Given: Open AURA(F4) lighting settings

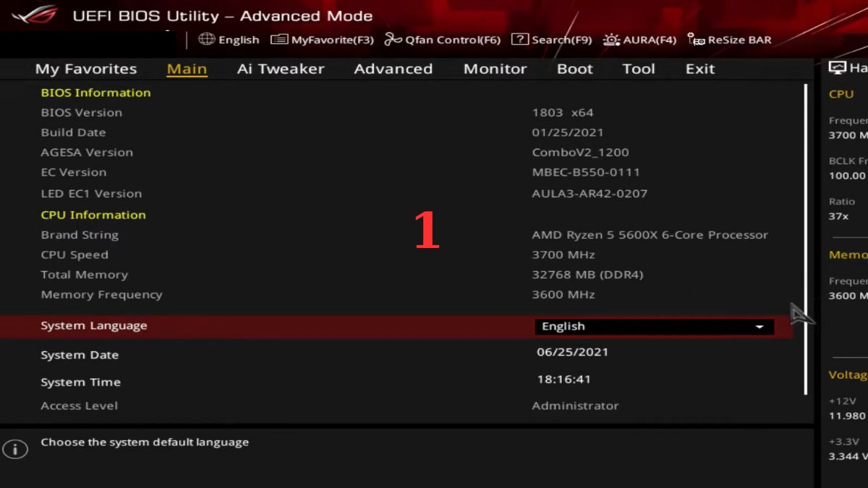Looking at the screenshot, I should pos(639,40).
